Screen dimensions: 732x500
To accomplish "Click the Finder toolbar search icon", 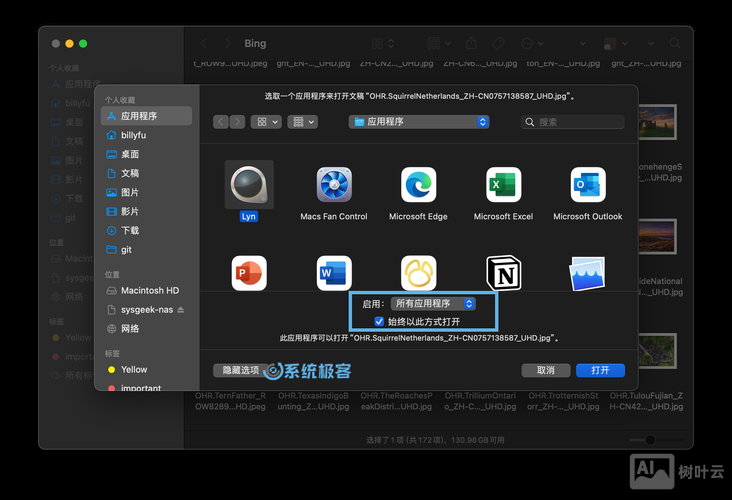I will pyautogui.click(x=675, y=43).
